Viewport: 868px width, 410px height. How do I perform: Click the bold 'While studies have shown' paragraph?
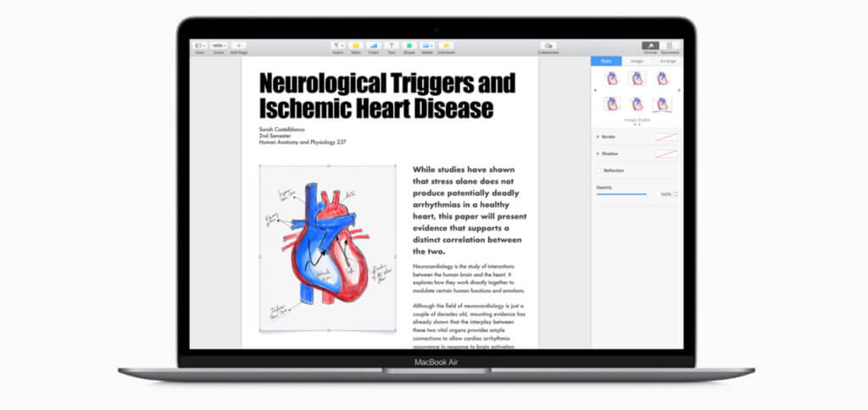470,210
